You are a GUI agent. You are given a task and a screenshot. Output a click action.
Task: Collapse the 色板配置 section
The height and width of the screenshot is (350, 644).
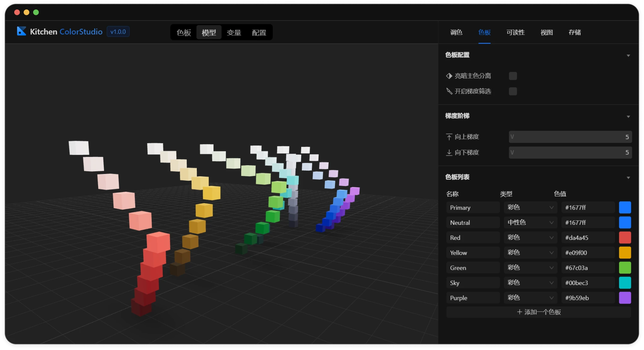click(628, 55)
